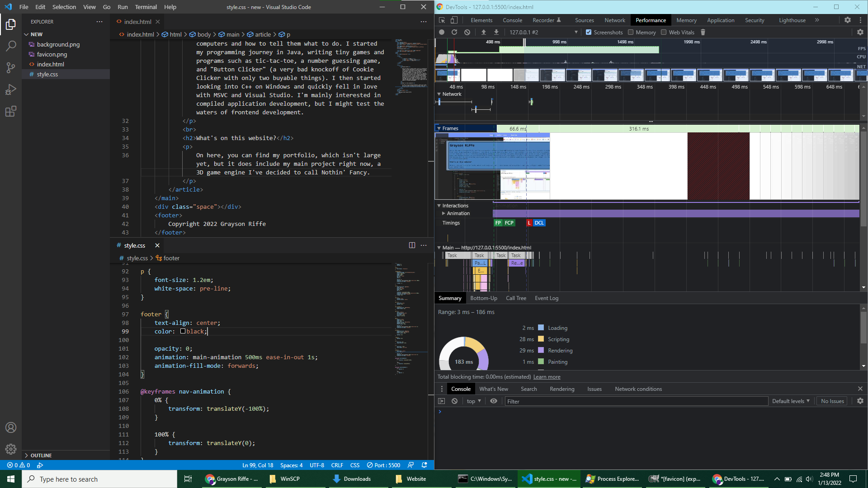Enable the Memory checkbox
This screenshot has height=488, width=868.
pos(631,32)
